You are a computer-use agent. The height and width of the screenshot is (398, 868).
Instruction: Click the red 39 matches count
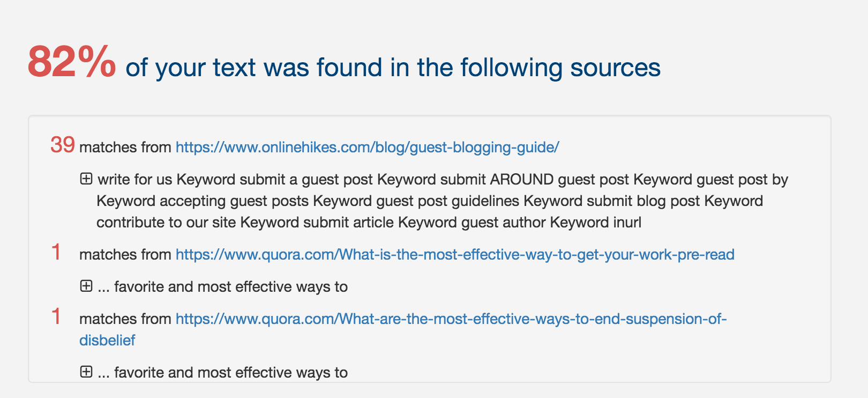[x=62, y=145]
